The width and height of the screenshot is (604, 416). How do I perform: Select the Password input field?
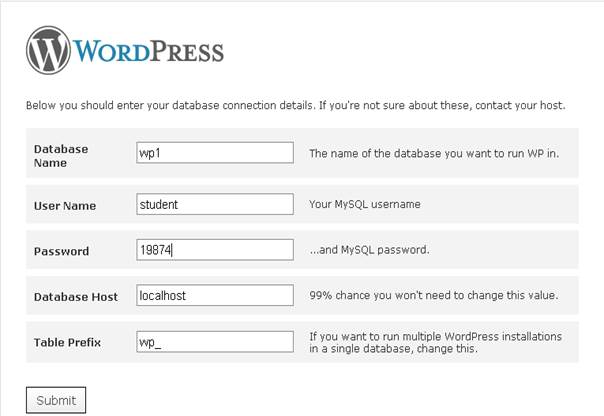215,250
